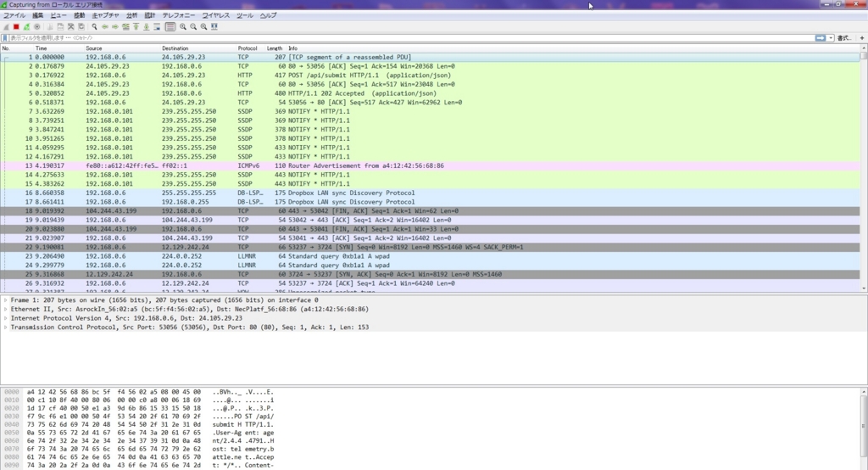Go forward in packet history

click(x=115, y=26)
